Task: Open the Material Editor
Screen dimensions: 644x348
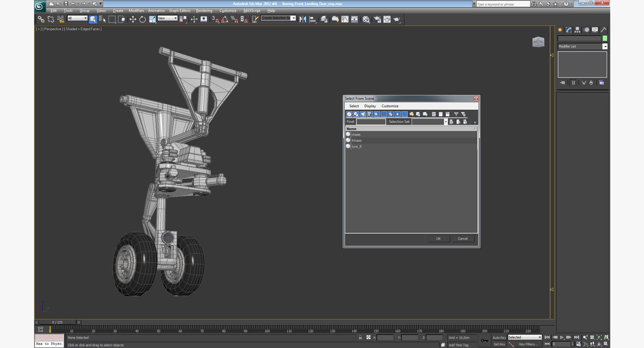Action: pos(366,19)
